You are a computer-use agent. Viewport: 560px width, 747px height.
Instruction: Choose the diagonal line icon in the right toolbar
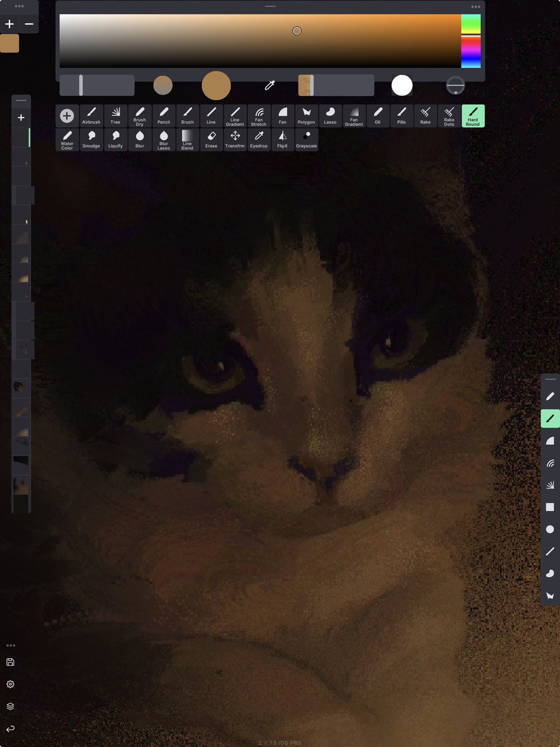tap(550, 551)
